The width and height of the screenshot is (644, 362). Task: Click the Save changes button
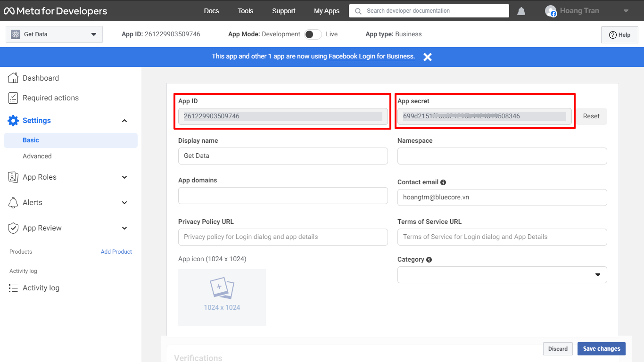[x=602, y=349]
